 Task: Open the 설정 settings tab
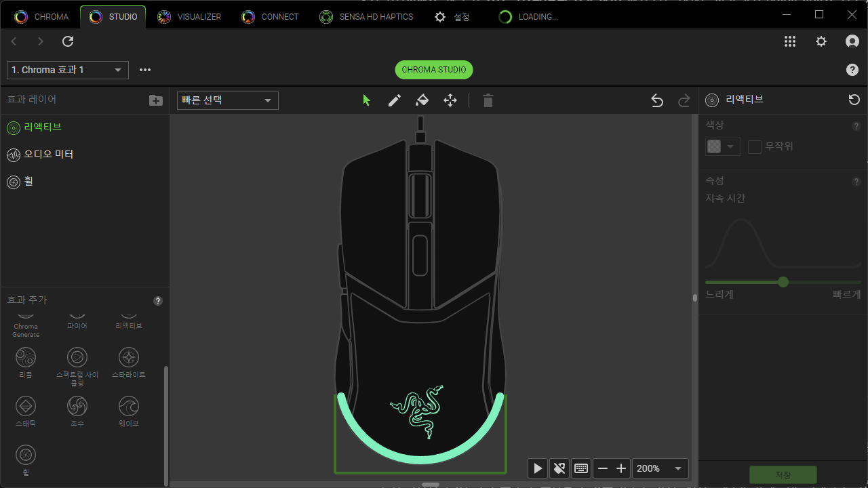click(x=452, y=16)
